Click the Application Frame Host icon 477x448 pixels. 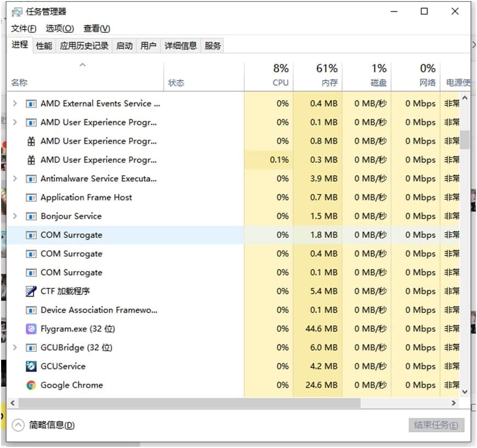click(x=31, y=197)
